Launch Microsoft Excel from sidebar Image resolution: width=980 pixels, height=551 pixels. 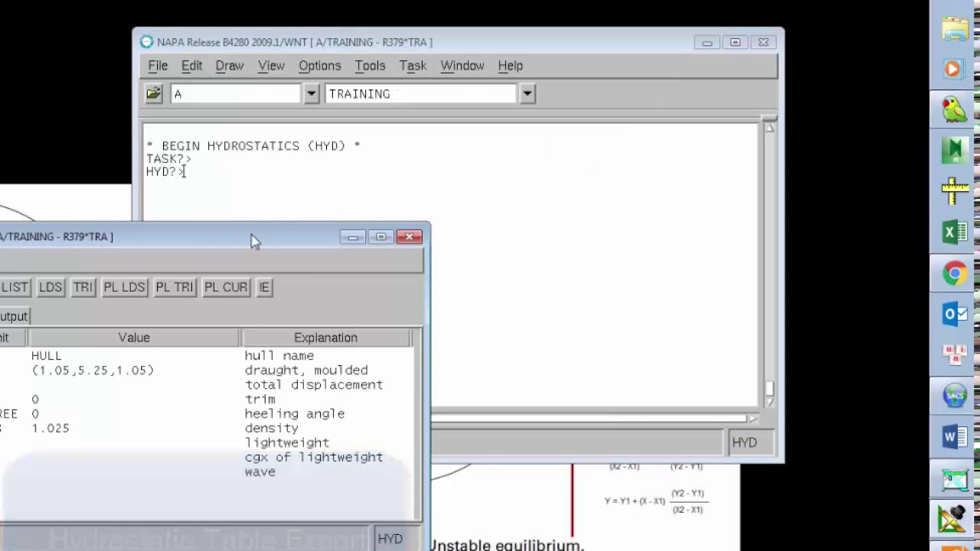pos(955,232)
